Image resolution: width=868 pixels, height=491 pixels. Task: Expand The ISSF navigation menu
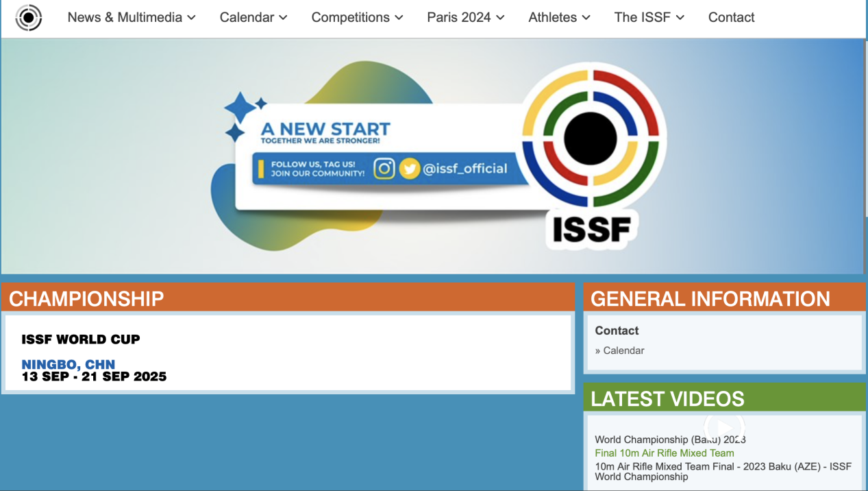pos(649,17)
